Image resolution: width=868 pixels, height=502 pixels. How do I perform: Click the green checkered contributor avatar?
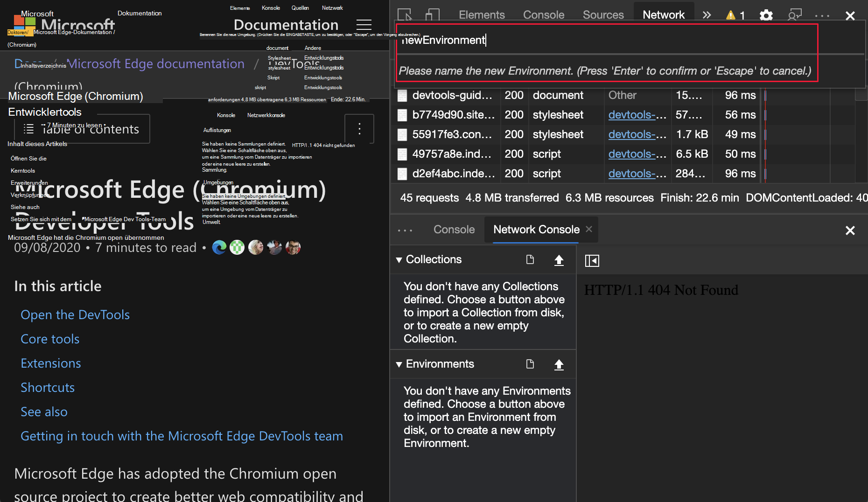coord(237,247)
